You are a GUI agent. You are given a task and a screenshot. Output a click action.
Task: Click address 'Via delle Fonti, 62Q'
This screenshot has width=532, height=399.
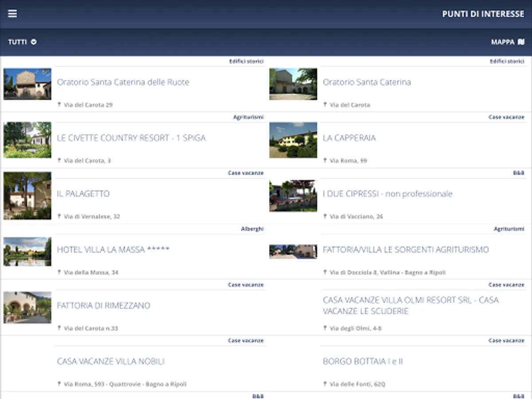tap(357, 384)
